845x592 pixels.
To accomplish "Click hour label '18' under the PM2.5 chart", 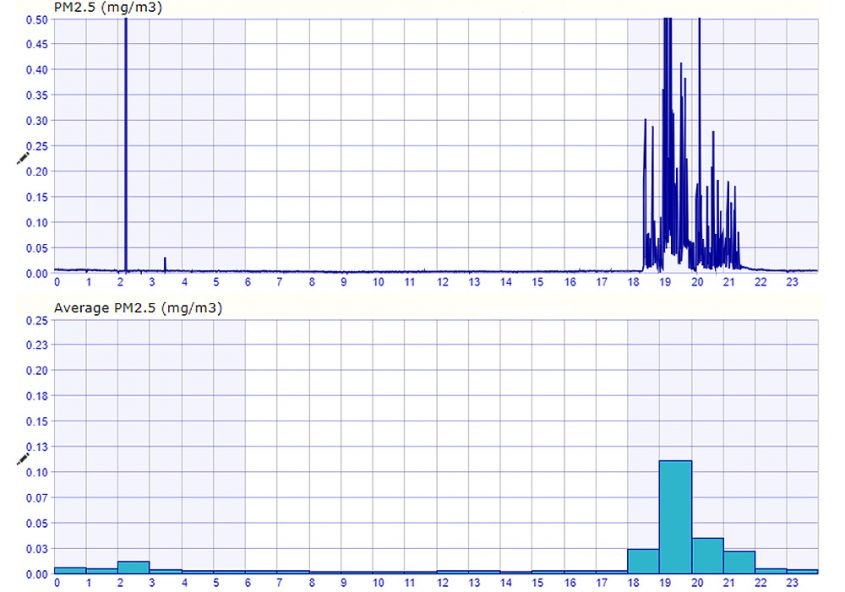I will (x=633, y=282).
